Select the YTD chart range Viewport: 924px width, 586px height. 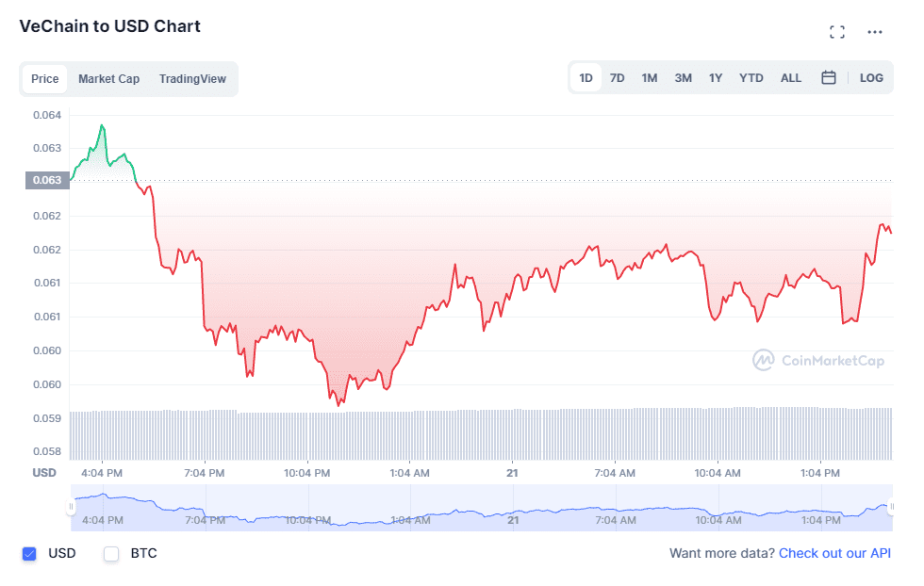pyautogui.click(x=751, y=77)
